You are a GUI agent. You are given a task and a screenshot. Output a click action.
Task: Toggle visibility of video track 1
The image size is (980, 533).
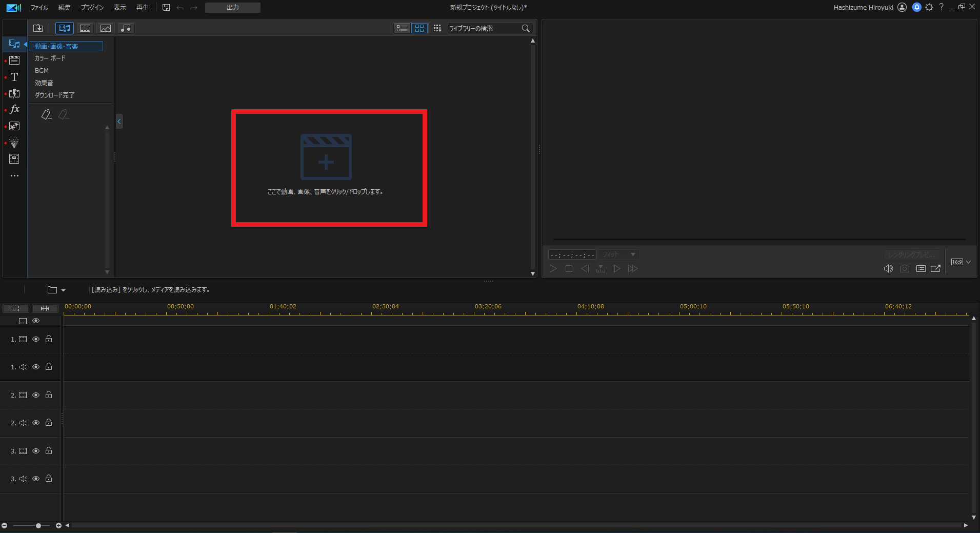(x=36, y=339)
